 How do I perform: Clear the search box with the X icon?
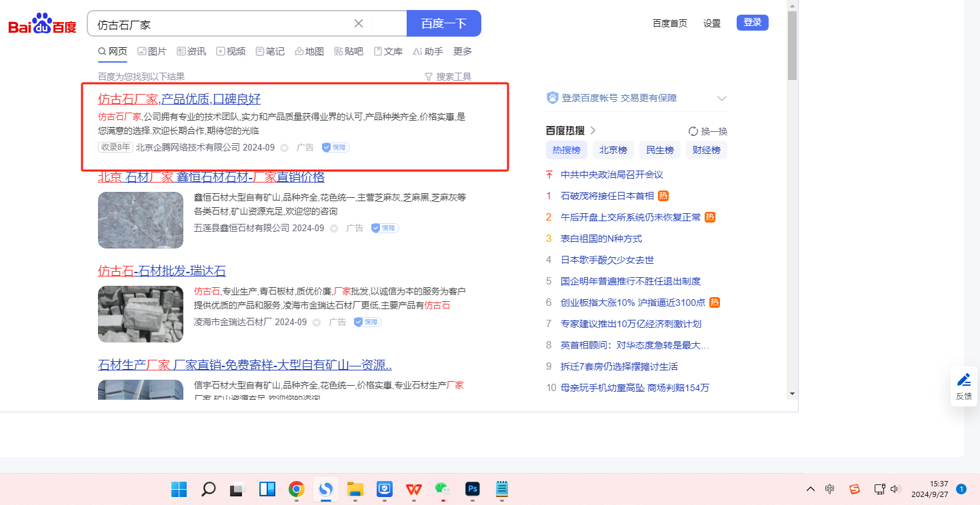359,23
